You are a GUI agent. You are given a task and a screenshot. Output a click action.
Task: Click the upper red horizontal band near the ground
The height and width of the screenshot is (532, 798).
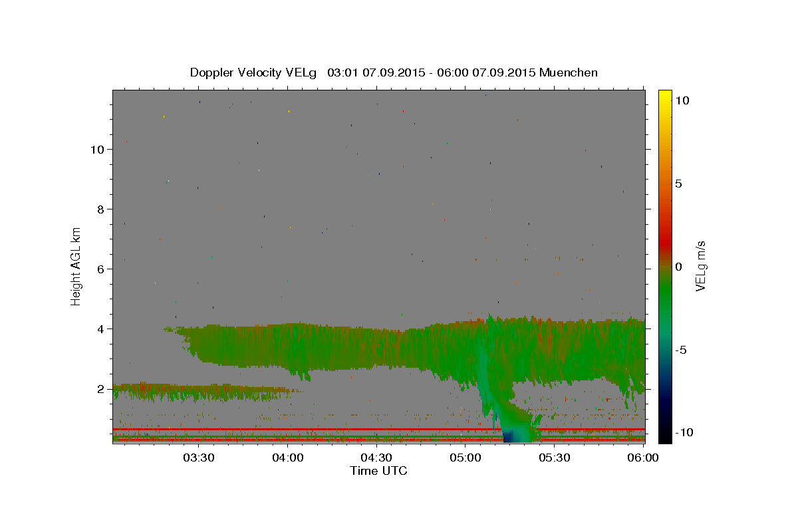pos(379,430)
